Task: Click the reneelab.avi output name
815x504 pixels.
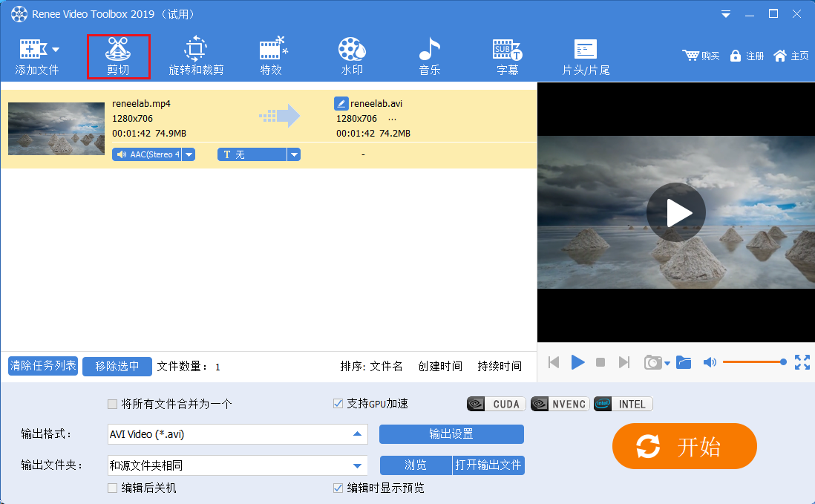Action: (x=376, y=103)
